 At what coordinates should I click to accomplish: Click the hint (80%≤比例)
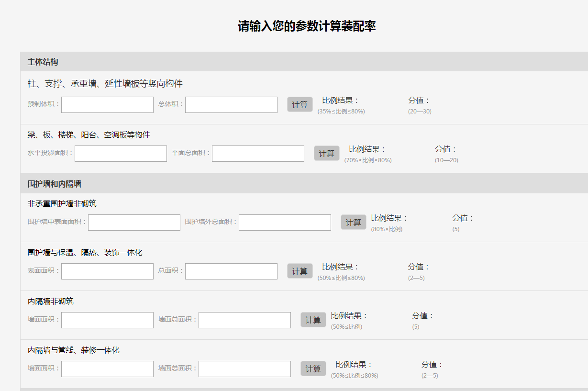(387, 229)
